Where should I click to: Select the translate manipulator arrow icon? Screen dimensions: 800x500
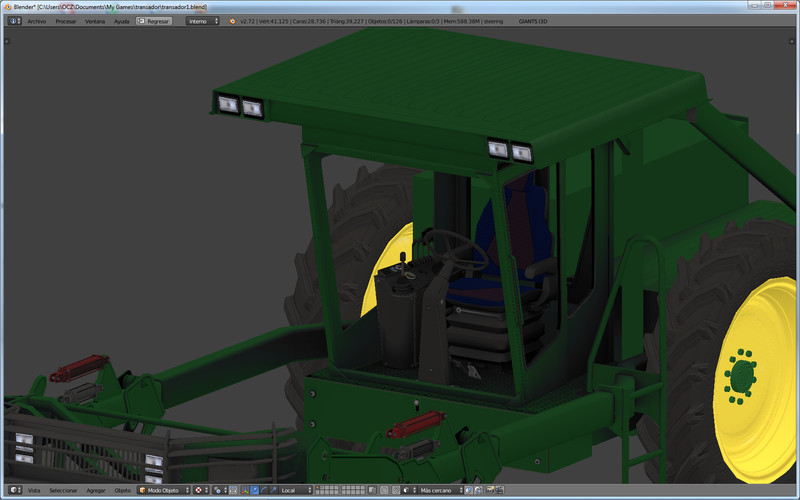click(x=254, y=490)
